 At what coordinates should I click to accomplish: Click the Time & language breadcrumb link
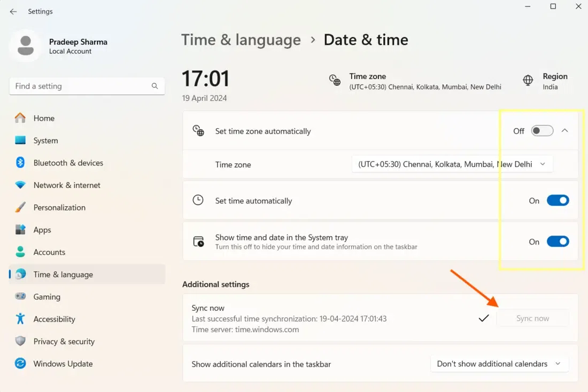241,40
